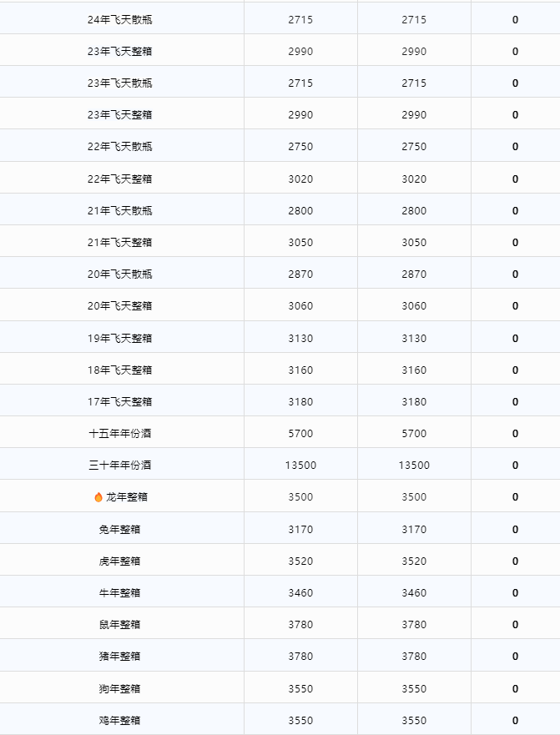Select the left 3130 price for 19年飞天整箱

click(x=300, y=338)
